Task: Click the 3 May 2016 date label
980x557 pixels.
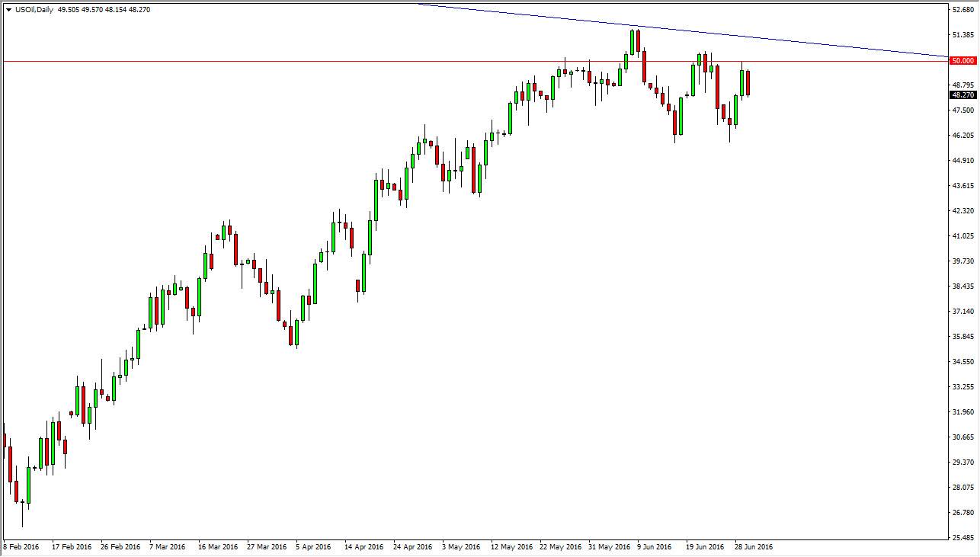Action: point(461,546)
